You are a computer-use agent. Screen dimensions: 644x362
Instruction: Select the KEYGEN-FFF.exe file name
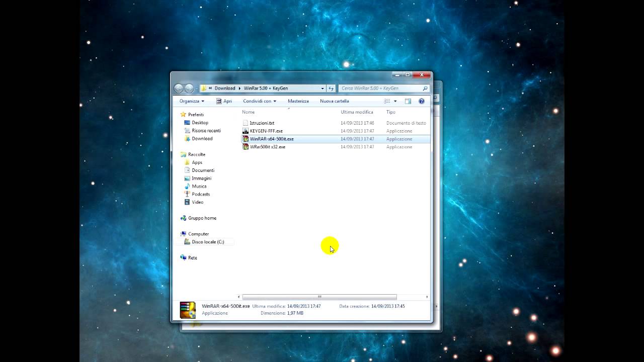point(266,131)
